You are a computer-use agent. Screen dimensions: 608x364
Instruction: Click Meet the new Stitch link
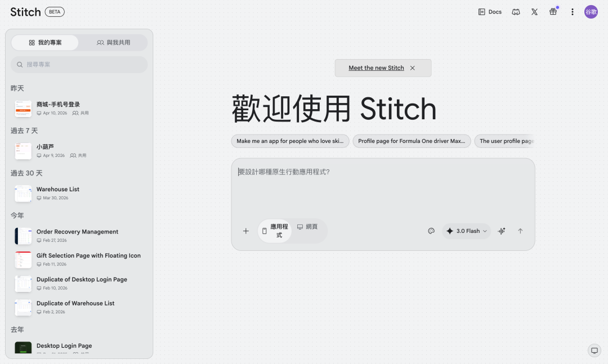tap(376, 68)
